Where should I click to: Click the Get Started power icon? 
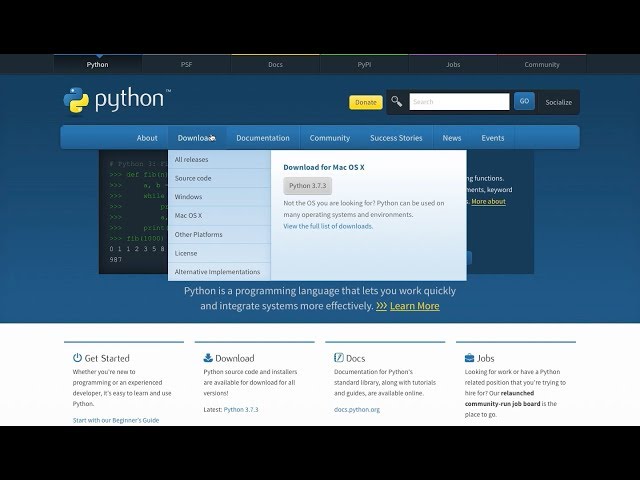coord(77,358)
